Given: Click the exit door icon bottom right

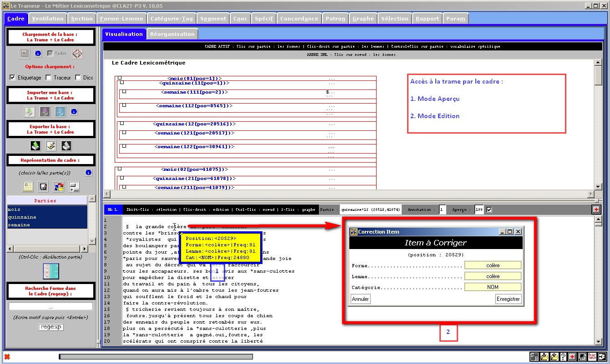Looking at the screenshot, I should [x=602, y=357].
